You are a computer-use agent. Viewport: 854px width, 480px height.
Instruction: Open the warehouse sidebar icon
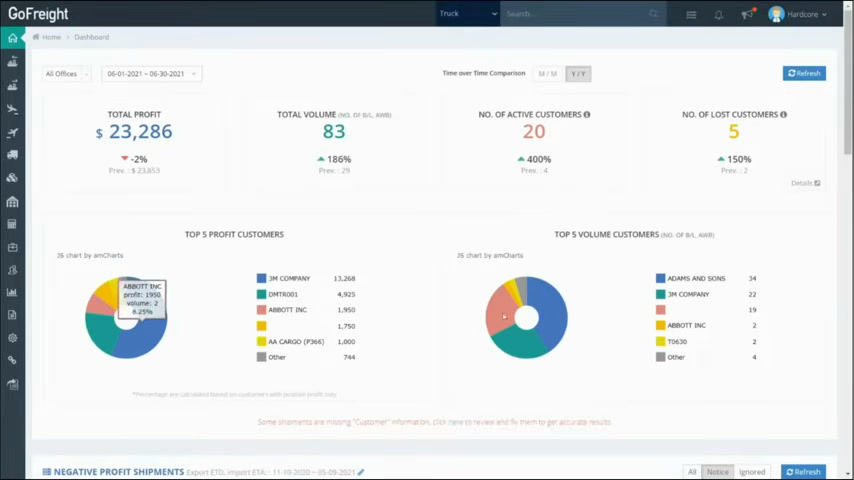pos(12,202)
